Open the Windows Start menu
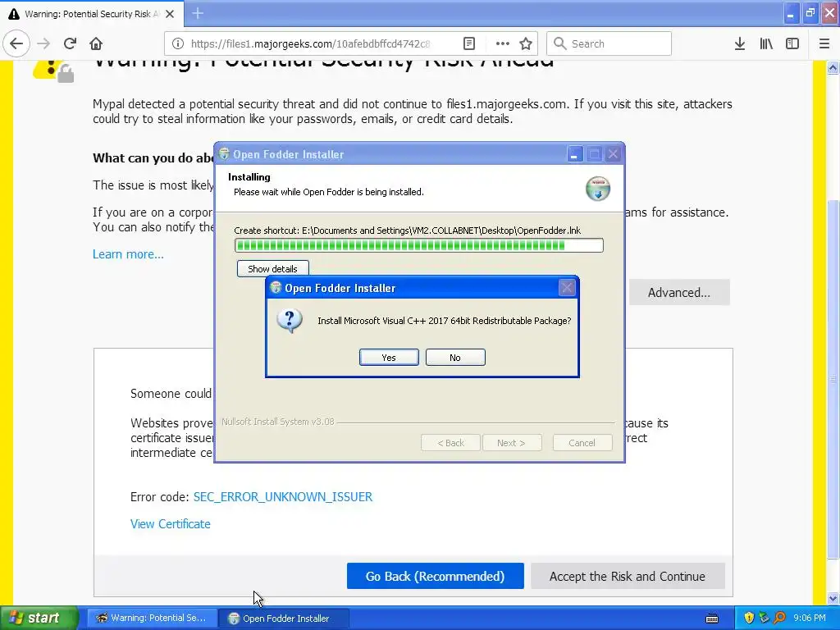Image resolution: width=840 pixels, height=630 pixels. point(39,618)
